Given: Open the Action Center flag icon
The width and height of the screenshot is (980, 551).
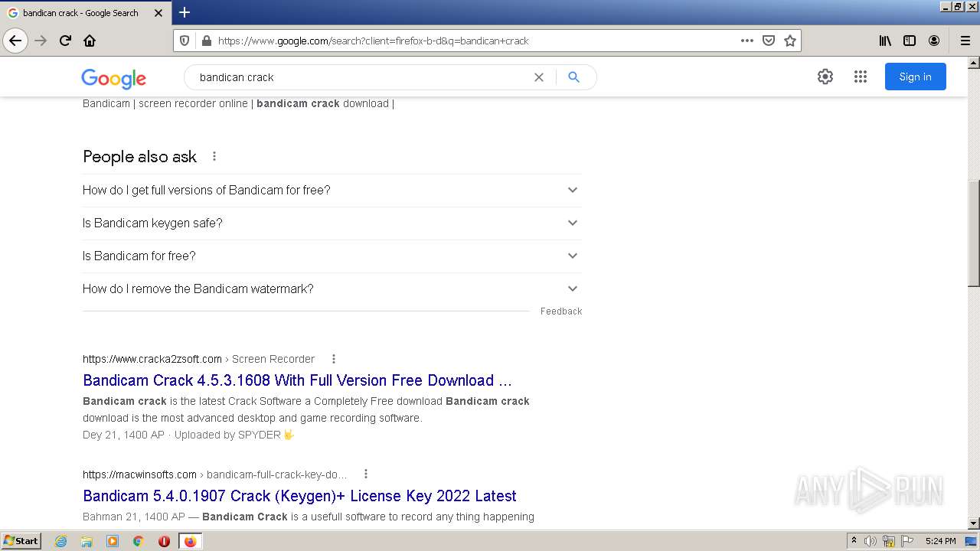Looking at the screenshot, I should click(907, 541).
